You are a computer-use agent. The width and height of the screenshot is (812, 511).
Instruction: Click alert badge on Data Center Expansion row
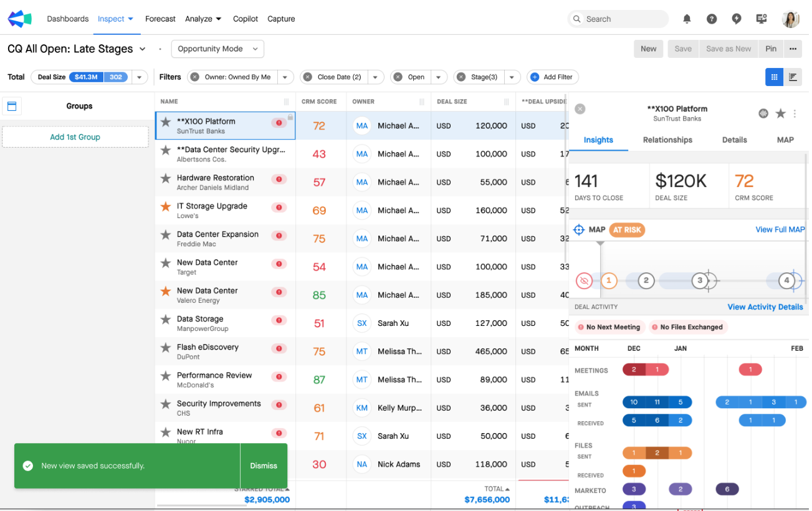279,236
